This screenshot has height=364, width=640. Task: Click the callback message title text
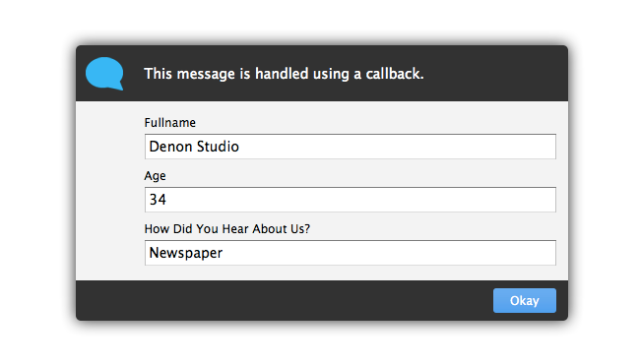coord(285,74)
